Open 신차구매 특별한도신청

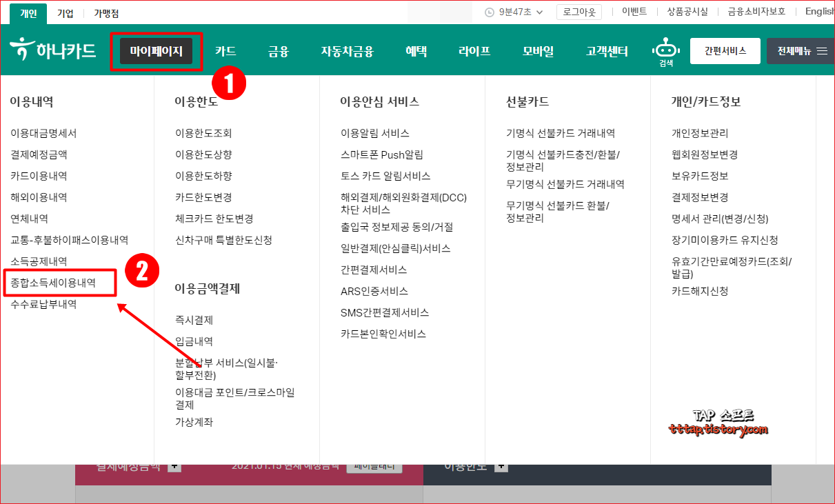coord(223,240)
